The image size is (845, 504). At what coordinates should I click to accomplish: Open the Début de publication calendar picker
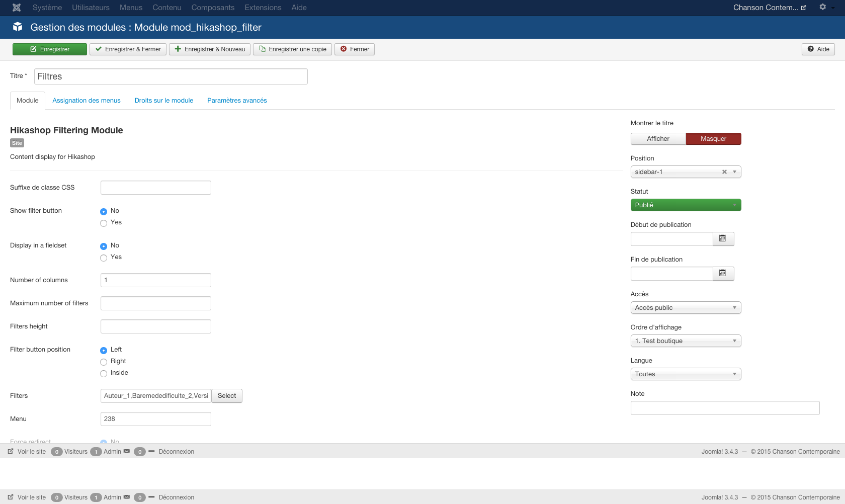[x=723, y=239]
